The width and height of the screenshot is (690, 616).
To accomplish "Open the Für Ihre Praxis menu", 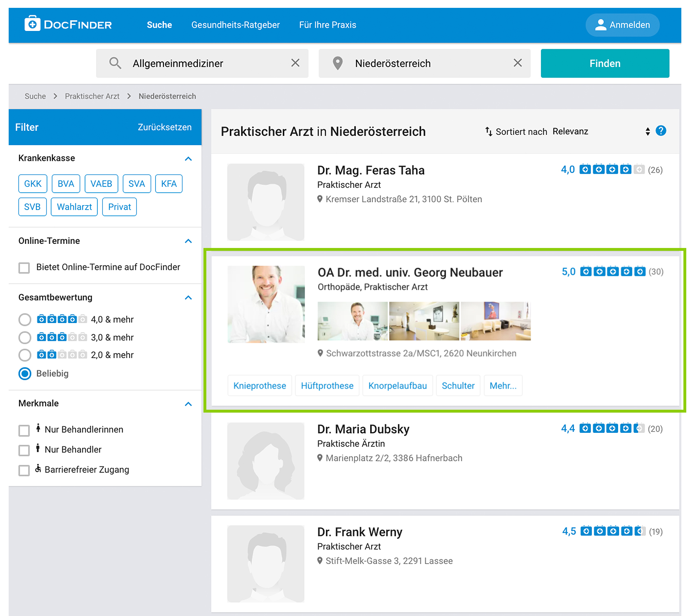I will click(x=327, y=25).
